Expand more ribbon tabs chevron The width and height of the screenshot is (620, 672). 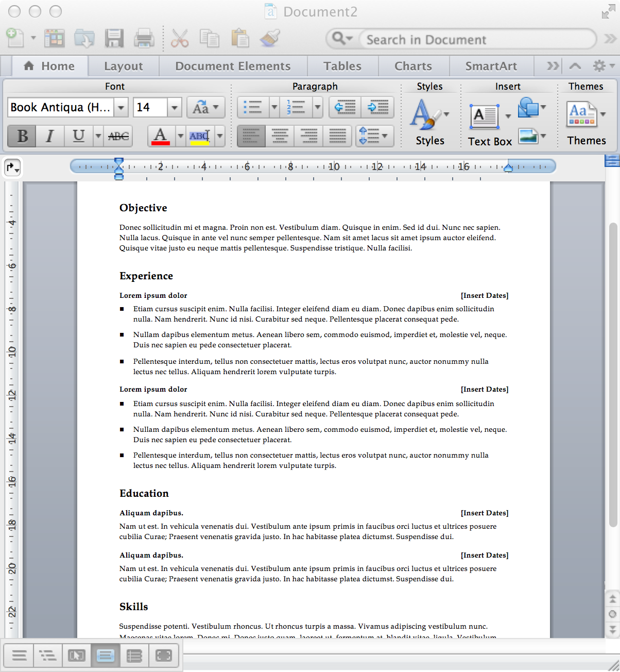tap(553, 66)
